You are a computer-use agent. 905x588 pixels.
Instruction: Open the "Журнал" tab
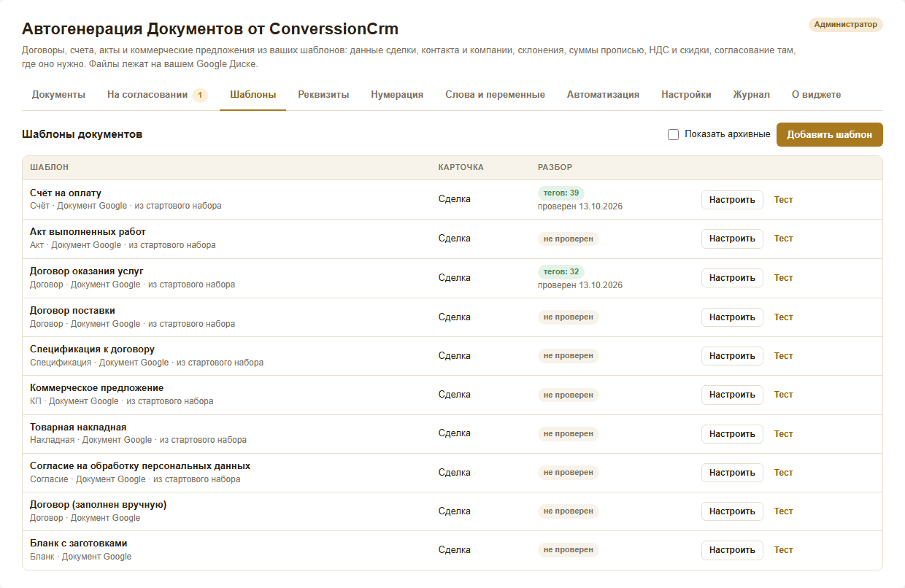tap(751, 95)
